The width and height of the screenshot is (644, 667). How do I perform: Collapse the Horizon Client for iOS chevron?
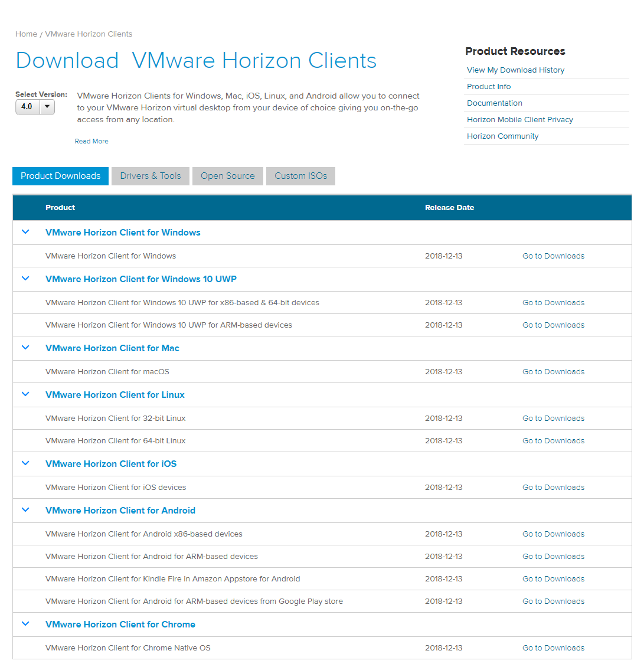[25, 463]
